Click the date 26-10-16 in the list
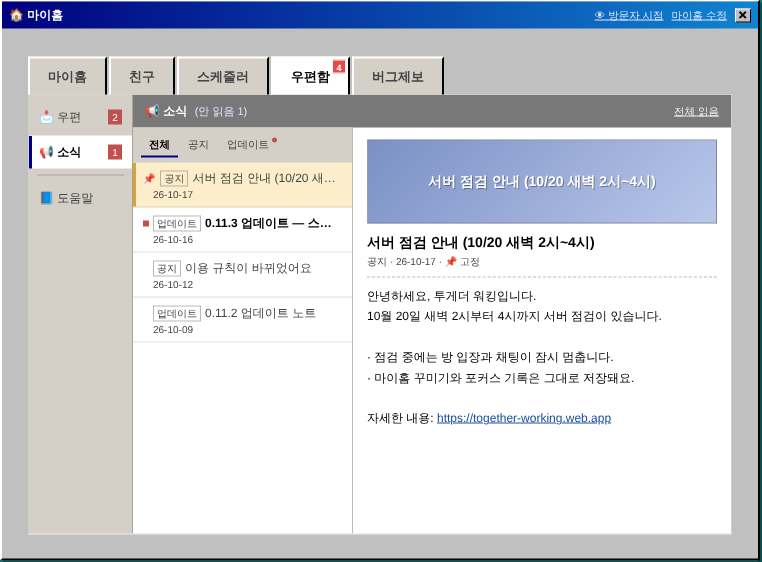This screenshot has height=562, width=762. click(x=173, y=240)
